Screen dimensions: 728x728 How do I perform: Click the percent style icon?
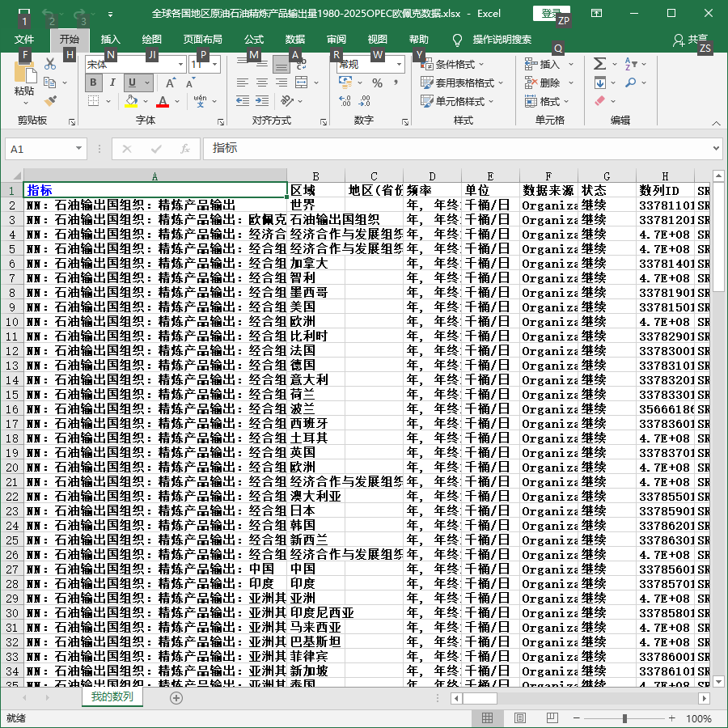pyautogui.click(x=377, y=83)
